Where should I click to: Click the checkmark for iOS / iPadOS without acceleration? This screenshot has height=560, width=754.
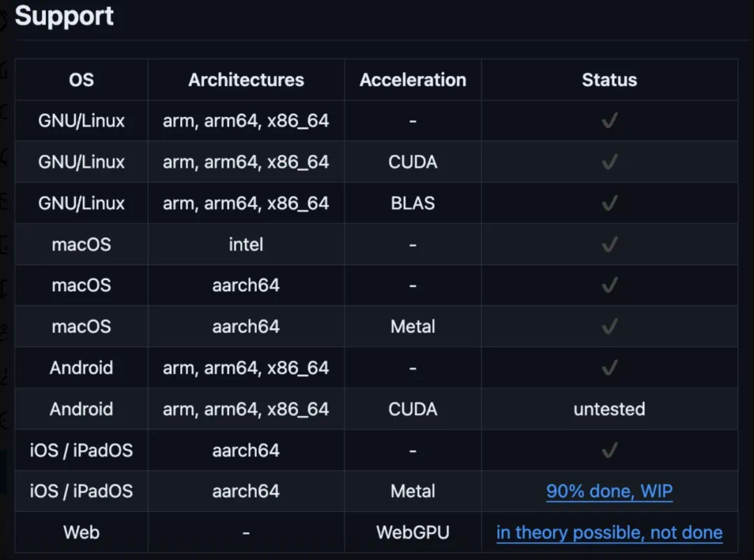(x=609, y=450)
